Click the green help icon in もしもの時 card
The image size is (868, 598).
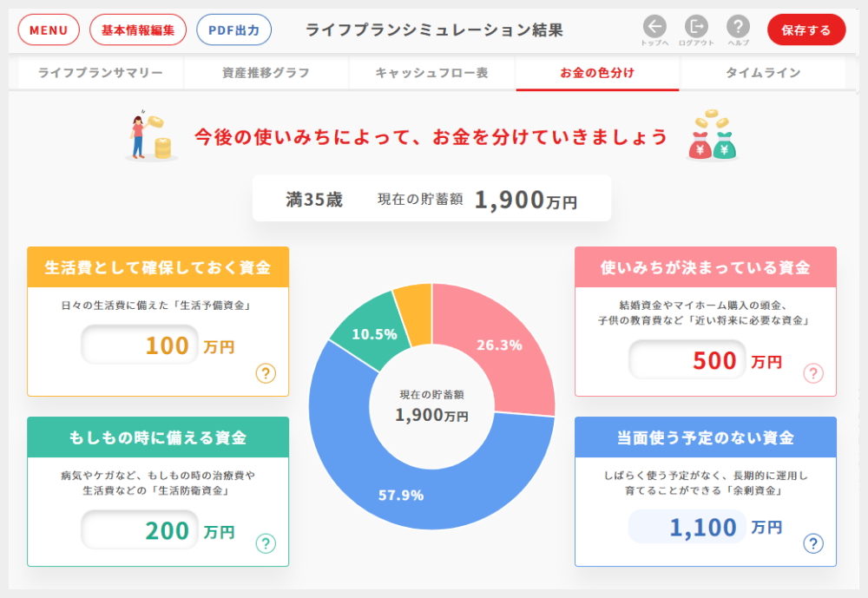pyautogui.click(x=266, y=543)
